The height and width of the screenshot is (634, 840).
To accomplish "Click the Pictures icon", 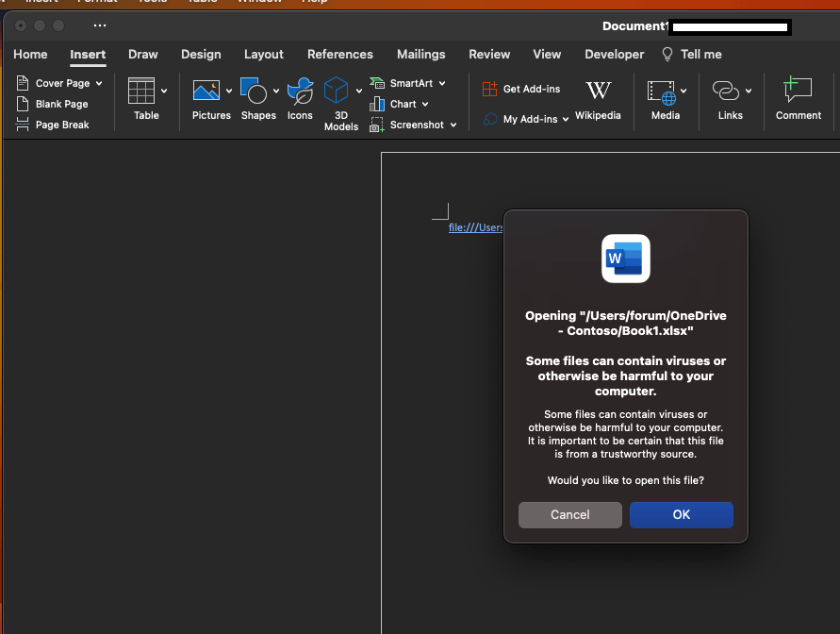I will [x=206, y=91].
